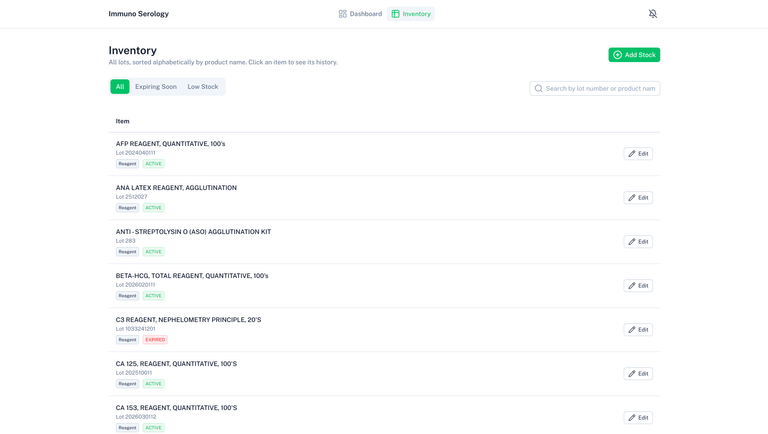Click the Immuno Serology title
This screenshot has height=434, width=768.
(139, 14)
